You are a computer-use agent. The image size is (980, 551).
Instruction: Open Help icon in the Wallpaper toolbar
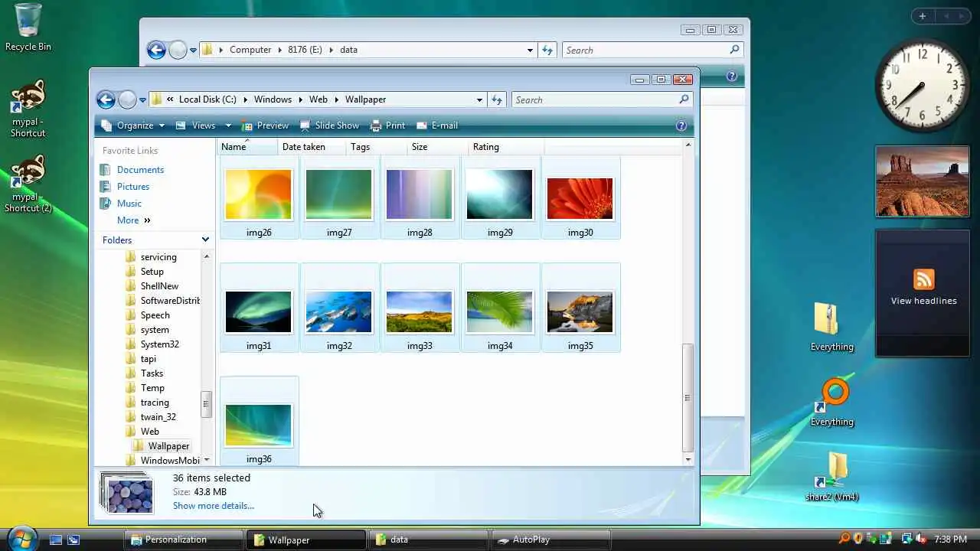point(681,126)
